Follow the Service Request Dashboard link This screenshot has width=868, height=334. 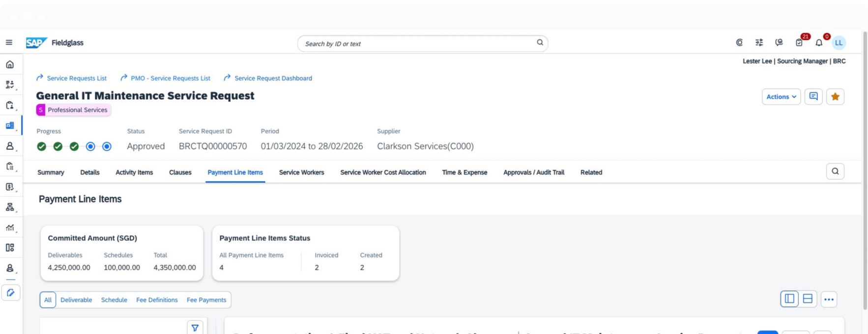273,78
